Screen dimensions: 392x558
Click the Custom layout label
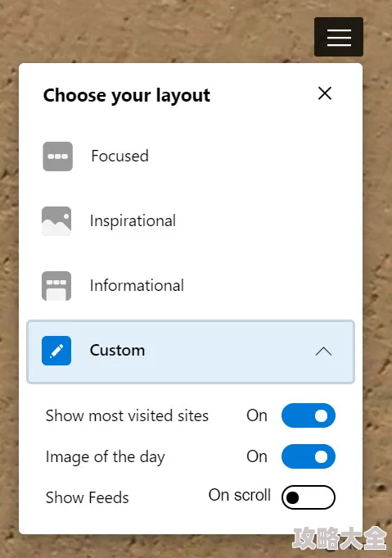(x=117, y=351)
